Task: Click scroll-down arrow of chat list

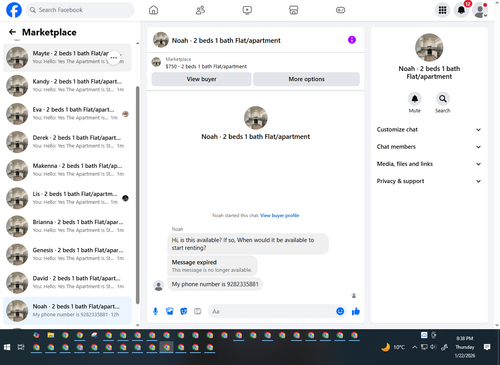Action: click(x=138, y=325)
